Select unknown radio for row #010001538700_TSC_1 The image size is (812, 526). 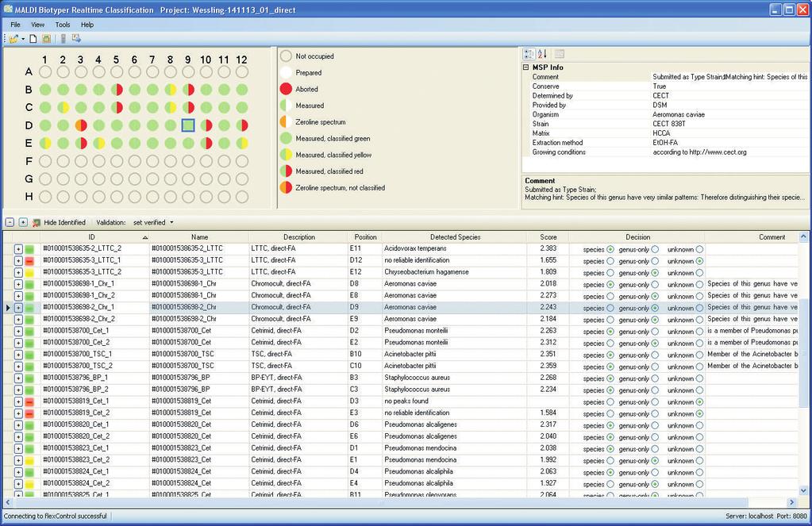(x=699, y=355)
